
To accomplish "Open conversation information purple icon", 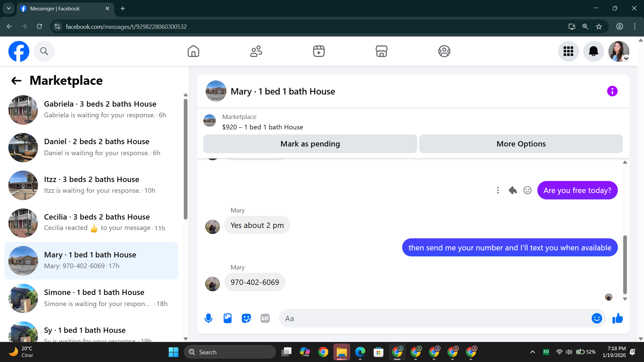I will pyautogui.click(x=612, y=91).
